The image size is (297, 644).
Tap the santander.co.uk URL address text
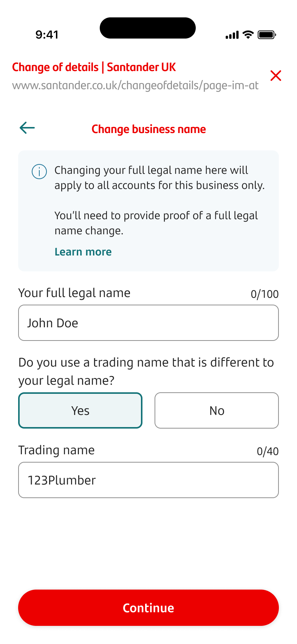(135, 85)
